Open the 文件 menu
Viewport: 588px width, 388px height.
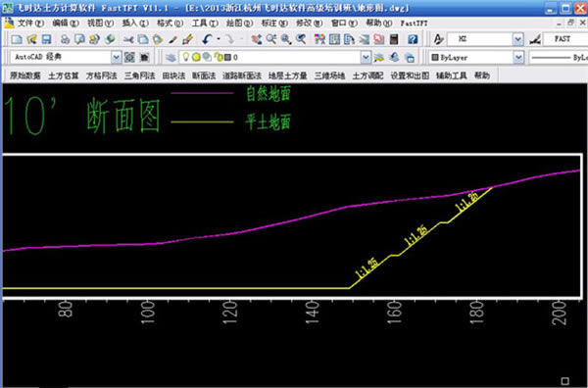point(30,23)
